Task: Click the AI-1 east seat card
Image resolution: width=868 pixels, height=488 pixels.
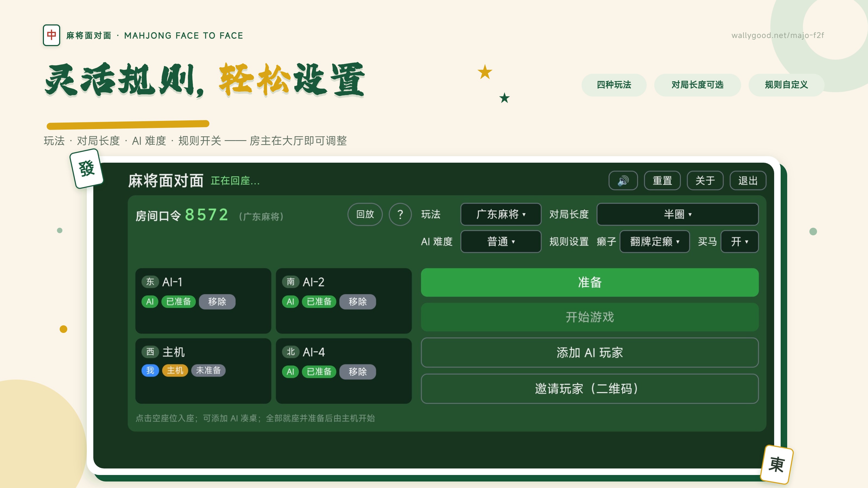Action: click(203, 301)
